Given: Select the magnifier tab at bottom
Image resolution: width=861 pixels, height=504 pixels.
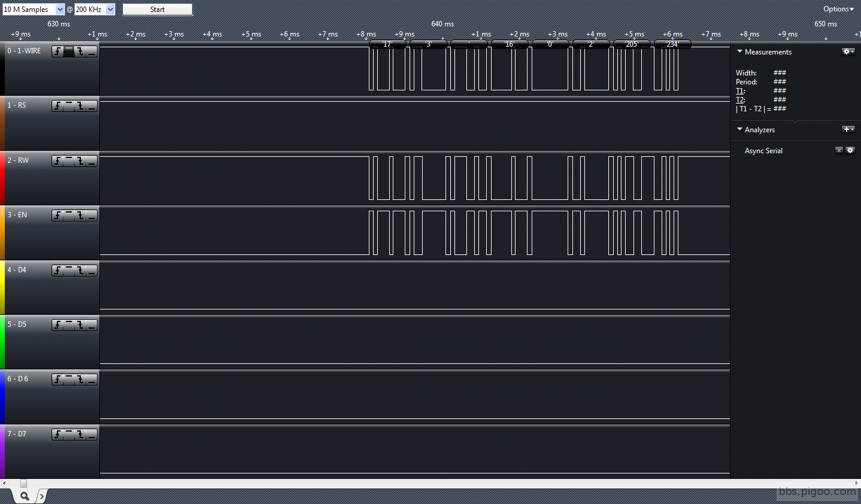Looking at the screenshot, I should click(x=24, y=496).
